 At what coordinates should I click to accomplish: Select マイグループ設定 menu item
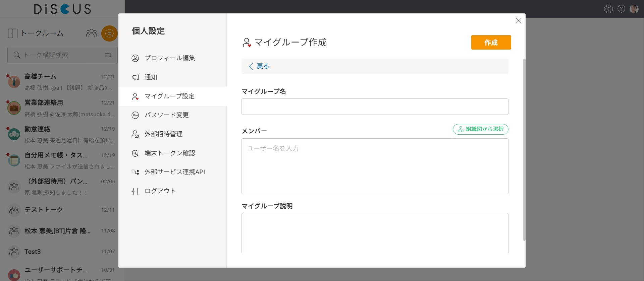(172, 96)
